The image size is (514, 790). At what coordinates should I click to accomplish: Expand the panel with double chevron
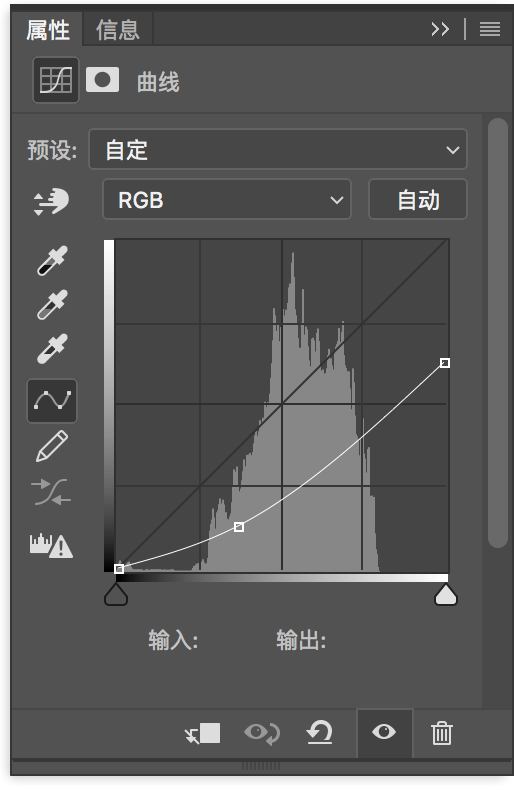(x=440, y=29)
